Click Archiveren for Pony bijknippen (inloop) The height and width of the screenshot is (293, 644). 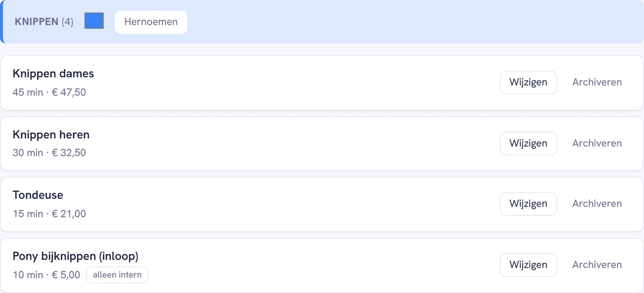tap(597, 265)
